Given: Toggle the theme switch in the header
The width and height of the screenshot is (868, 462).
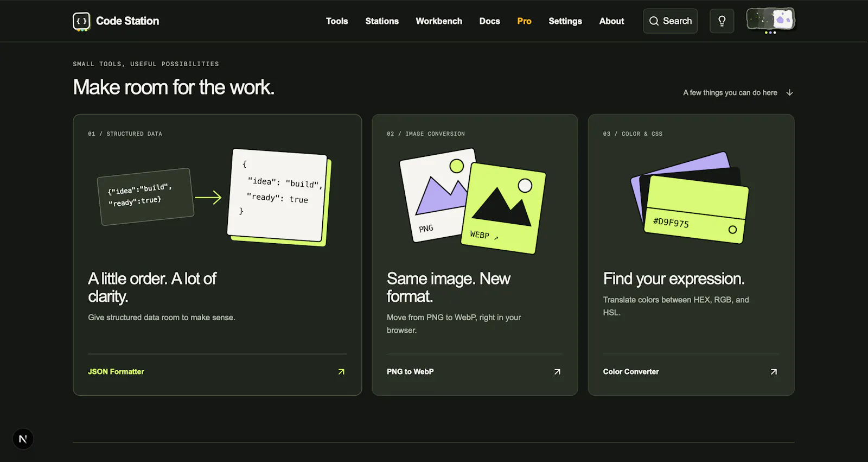Looking at the screenshot, I should click(770, 20).
